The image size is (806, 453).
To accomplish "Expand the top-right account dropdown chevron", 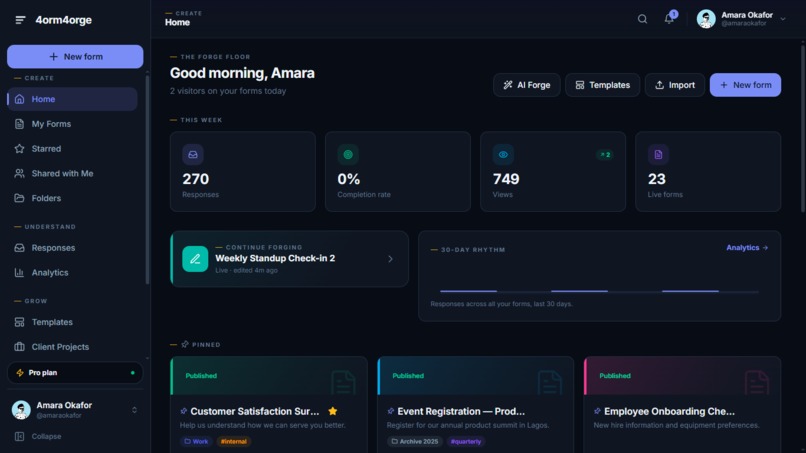I will tap(783, 19).
